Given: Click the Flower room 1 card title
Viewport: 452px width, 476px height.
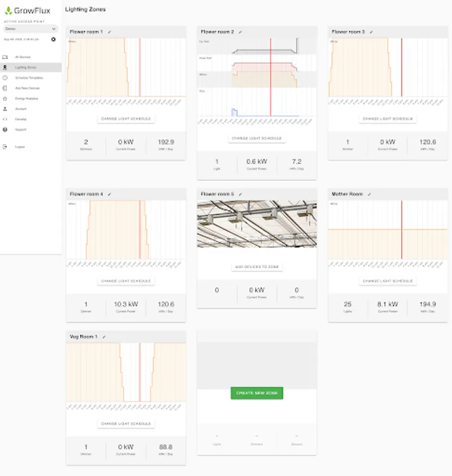Looking at the screenshot, I should click(86, 32).
